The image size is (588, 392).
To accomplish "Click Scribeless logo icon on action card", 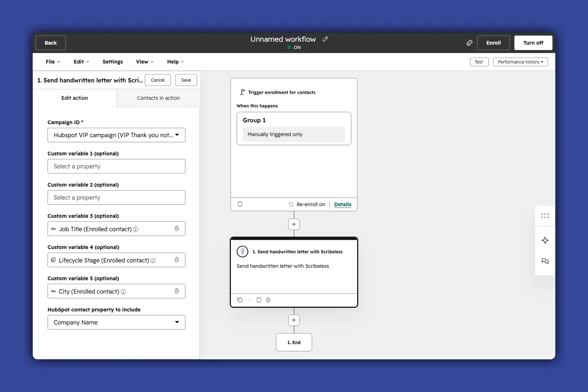I will (243, 252).
